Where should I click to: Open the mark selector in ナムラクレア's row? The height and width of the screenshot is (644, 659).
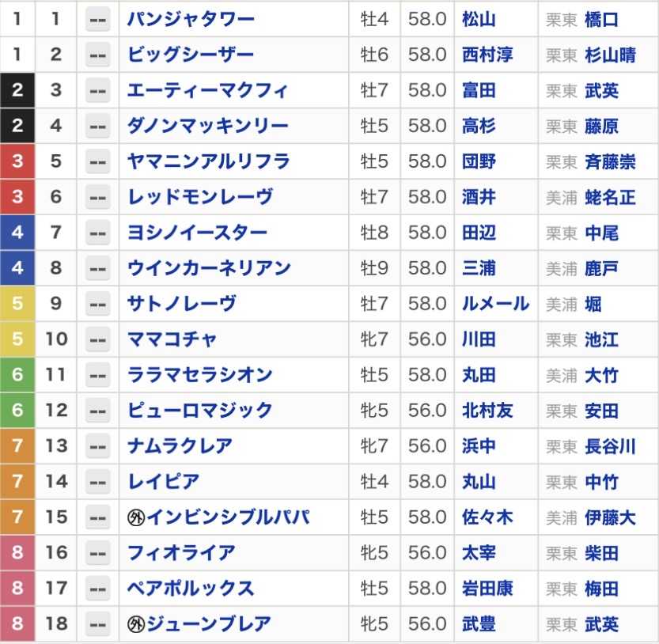97,446
